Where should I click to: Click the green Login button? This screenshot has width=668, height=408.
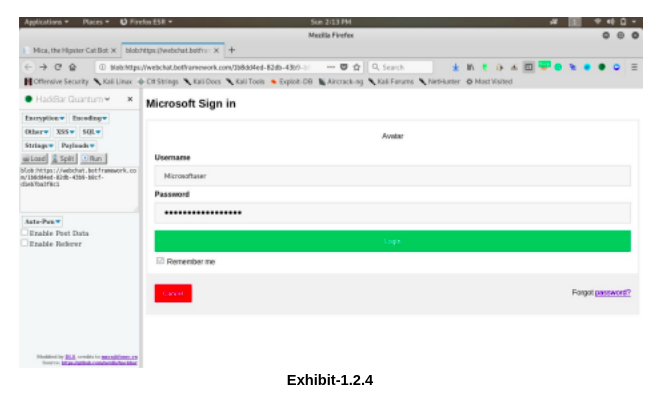tap(392, 241)
